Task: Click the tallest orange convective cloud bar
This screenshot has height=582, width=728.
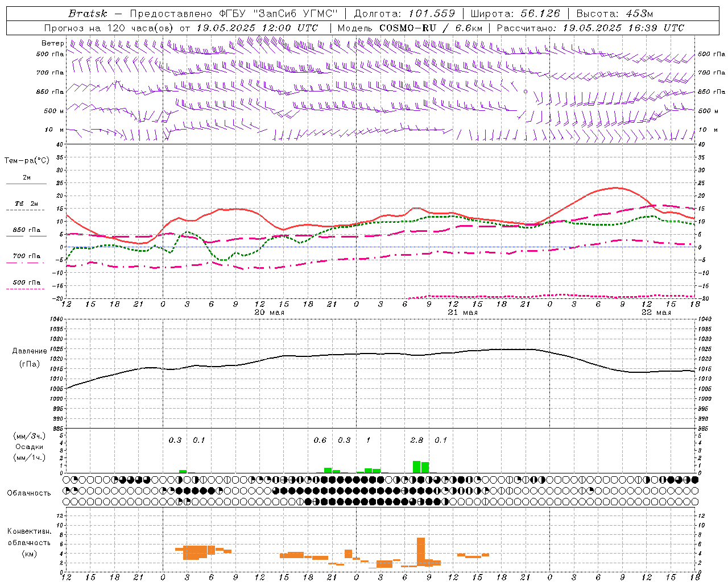Action: (421, 552)
